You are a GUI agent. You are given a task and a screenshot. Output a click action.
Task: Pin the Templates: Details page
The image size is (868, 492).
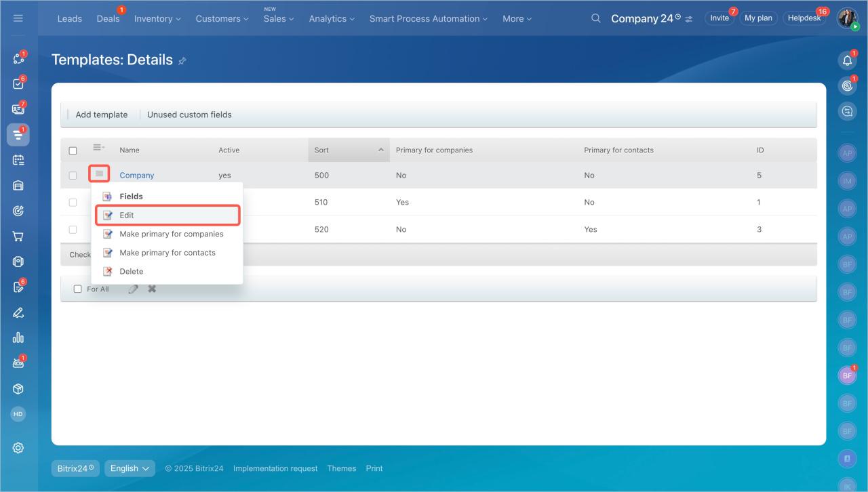click(x=182, y=61)
